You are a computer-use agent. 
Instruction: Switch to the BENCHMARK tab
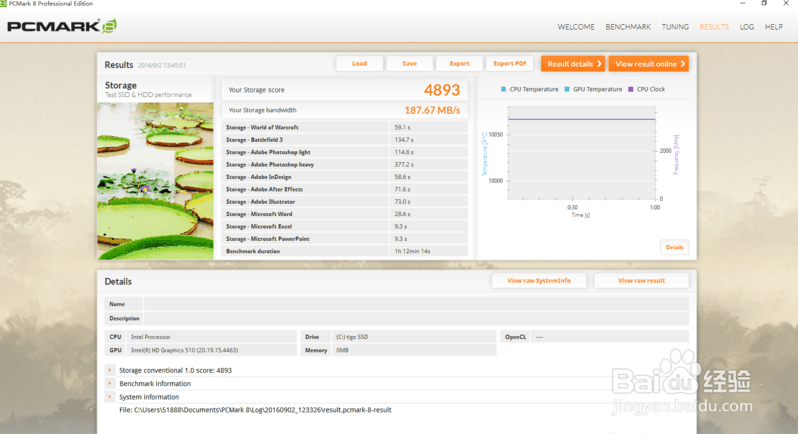click(x=628, y=27)
